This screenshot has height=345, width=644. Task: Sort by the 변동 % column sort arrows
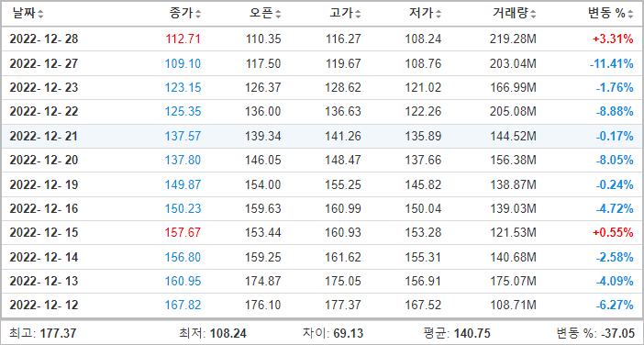[x=630, y=15]
